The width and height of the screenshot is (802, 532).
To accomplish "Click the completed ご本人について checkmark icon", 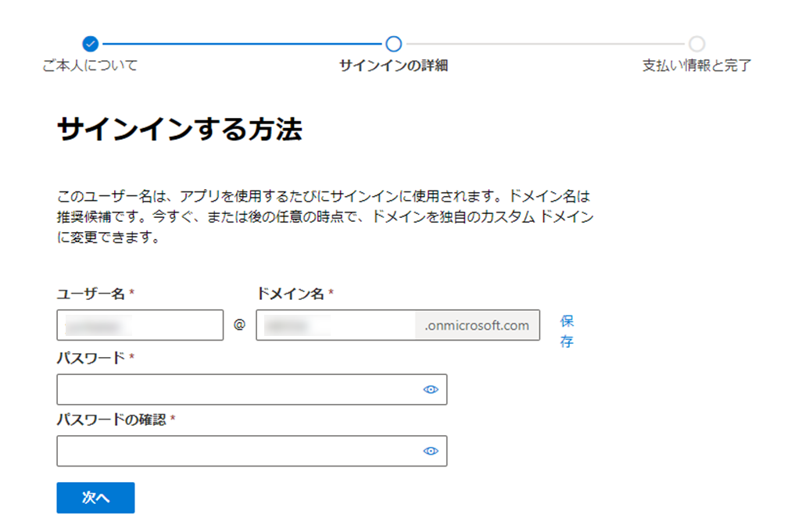I will 91,45.
